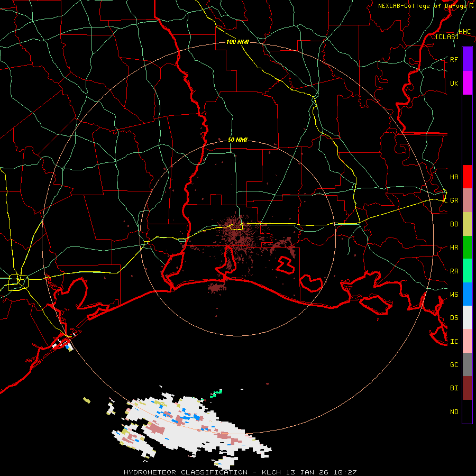Click the light green RA swatch
476x476 pixels.
pyautogui.click(x=467, y=271)
